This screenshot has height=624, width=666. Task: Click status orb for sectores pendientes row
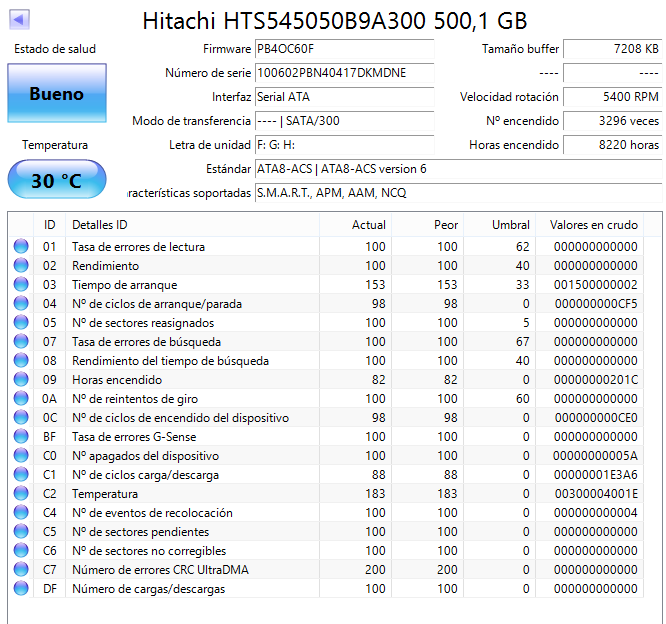(x=21, y=531)
